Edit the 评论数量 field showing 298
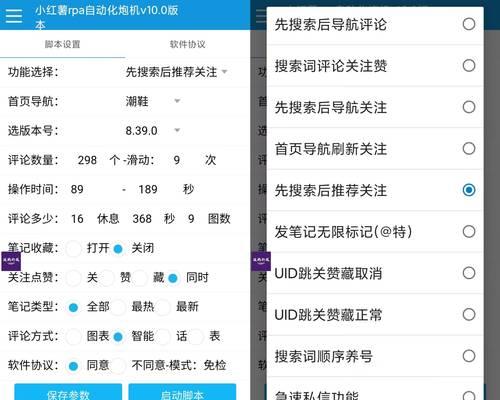500x400 pixels. pyautogui.click(x=87, y=160)
